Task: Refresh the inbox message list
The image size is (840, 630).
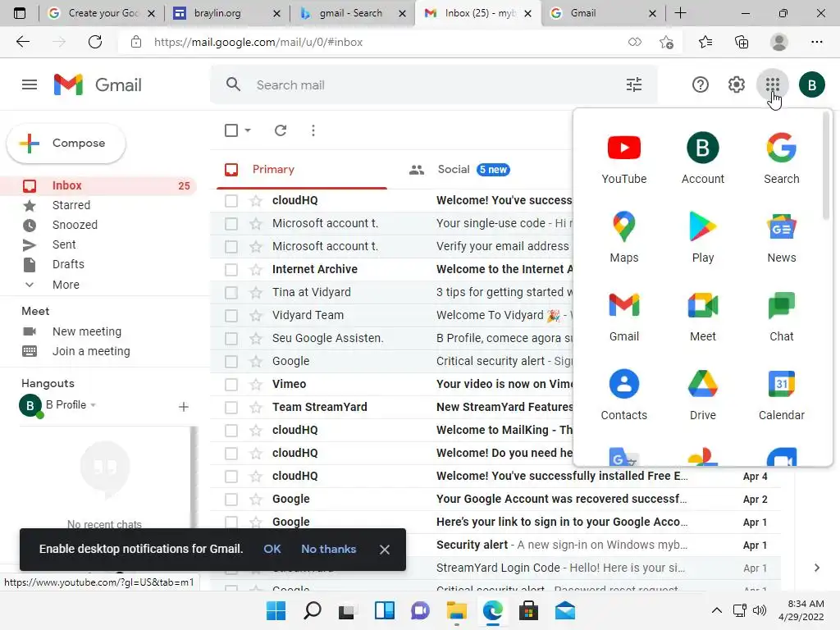Action: [x=281, y=130]
